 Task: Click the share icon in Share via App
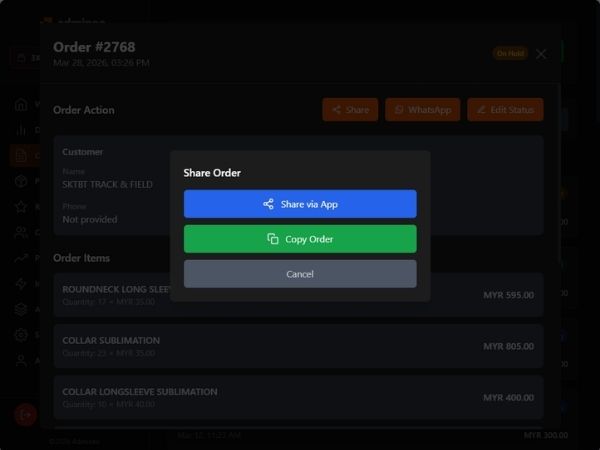[268, 204]
